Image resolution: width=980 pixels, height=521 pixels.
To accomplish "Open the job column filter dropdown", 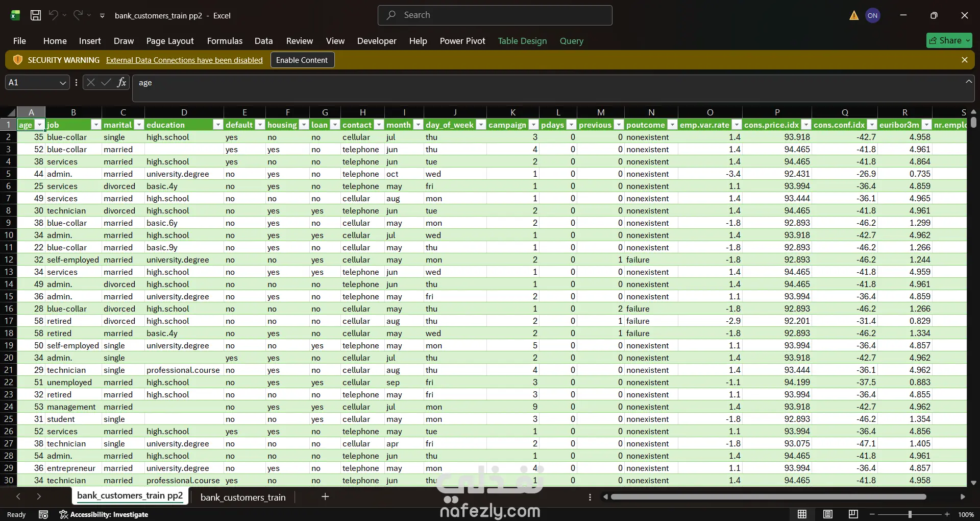I will [95, 125].
